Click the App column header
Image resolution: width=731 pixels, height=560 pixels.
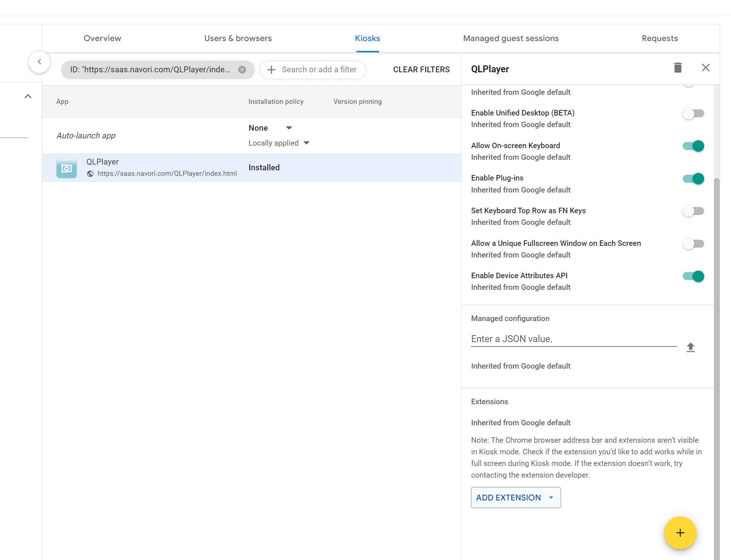coord(62,102)
